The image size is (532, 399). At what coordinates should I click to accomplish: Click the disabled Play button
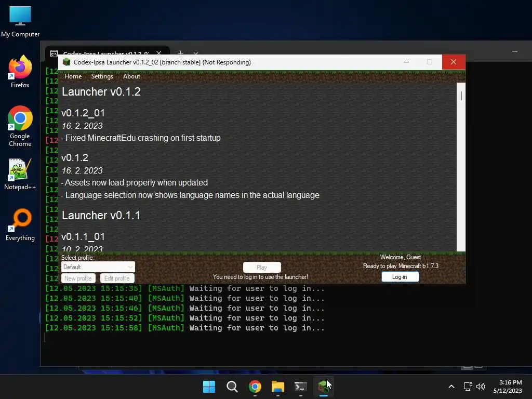click(x=262, y=268)
